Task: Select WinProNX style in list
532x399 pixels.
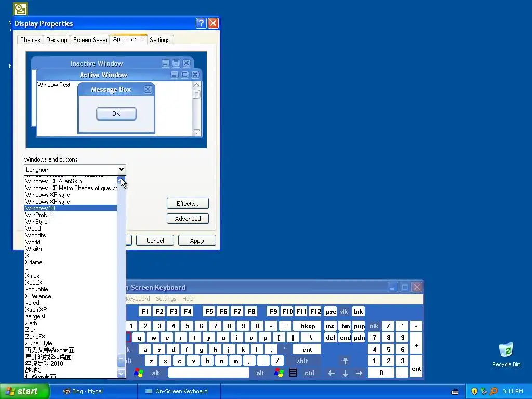Action: [x=71, y=215]
